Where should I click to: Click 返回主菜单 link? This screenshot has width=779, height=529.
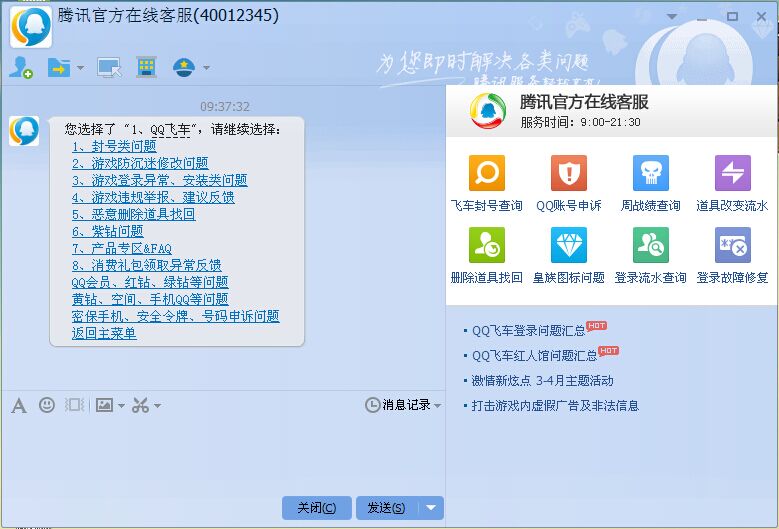[x=104, y=333]
